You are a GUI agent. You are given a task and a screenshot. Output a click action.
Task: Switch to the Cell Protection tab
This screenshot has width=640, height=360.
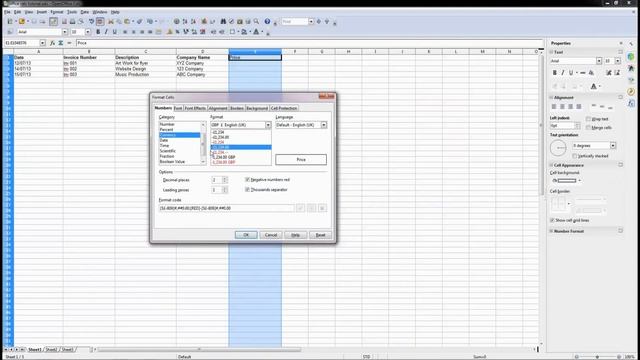pyautogui.click(x=284, y=108)
